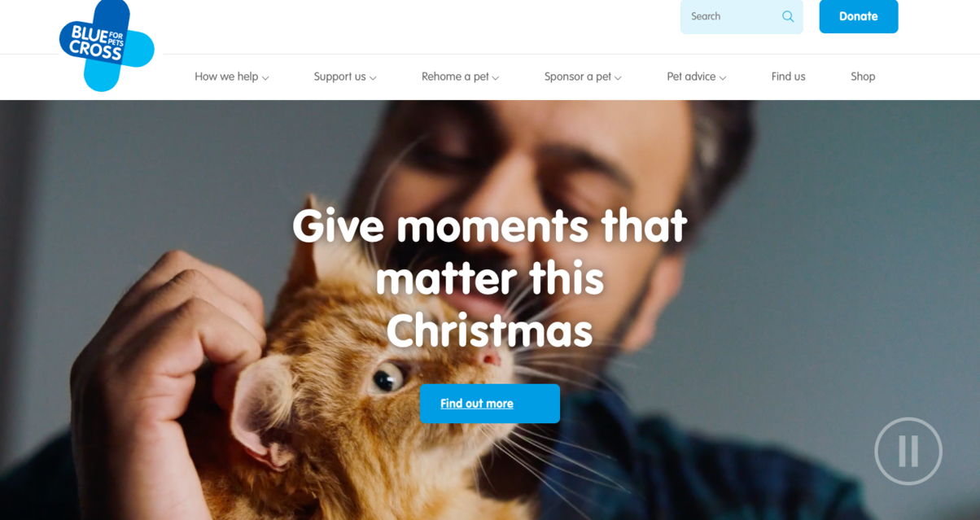Expand the Support us chevron
The width and height of the screenshot is (980, 520).
[x=373, y=78]
